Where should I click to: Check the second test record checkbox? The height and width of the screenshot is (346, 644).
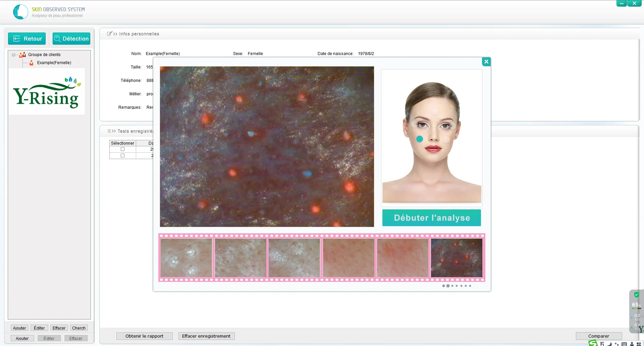(x=122, y=156)
